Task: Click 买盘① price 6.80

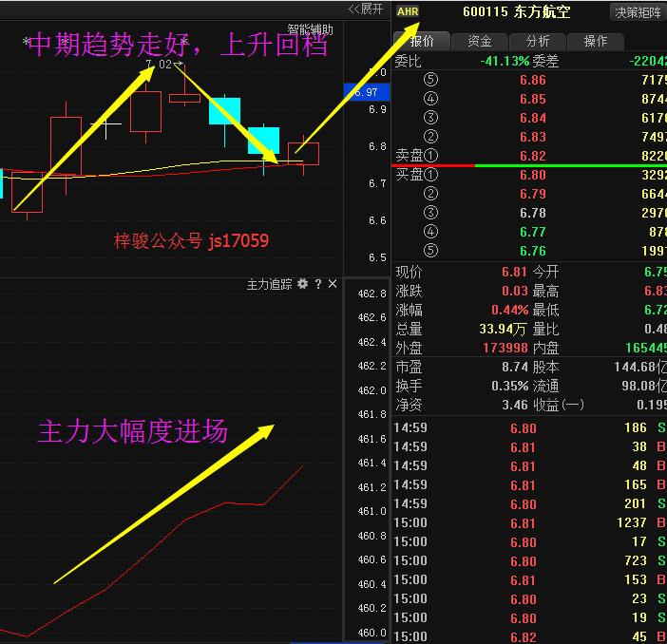Action: pos(533,175)
